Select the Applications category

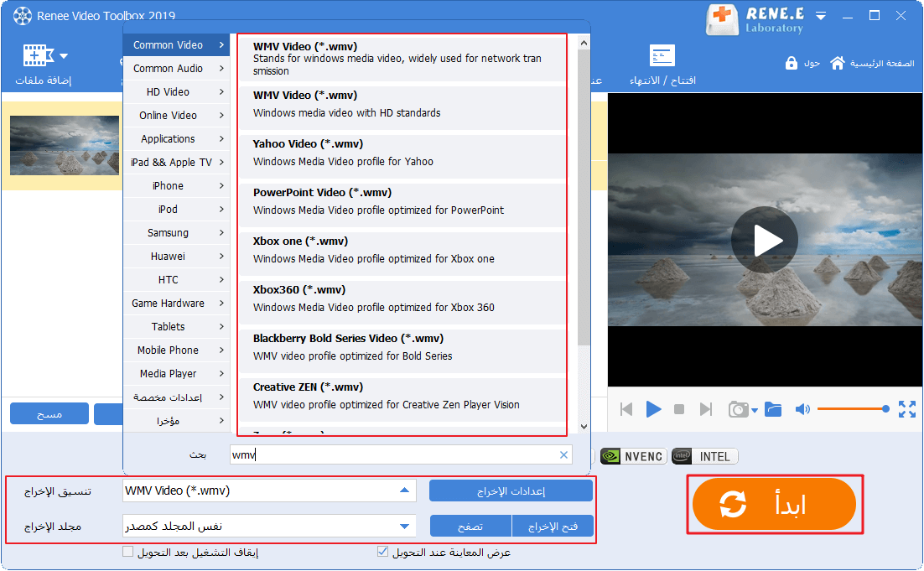[x=176, y=139]
